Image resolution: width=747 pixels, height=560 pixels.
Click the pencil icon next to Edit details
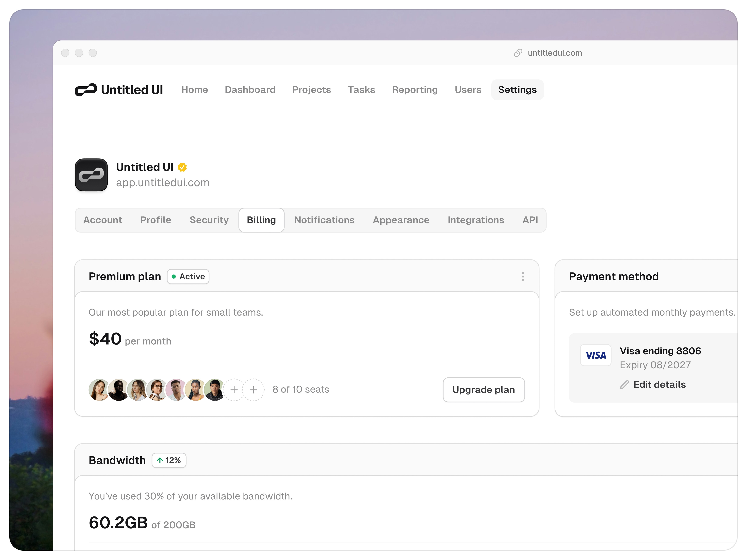pos(624,384)
